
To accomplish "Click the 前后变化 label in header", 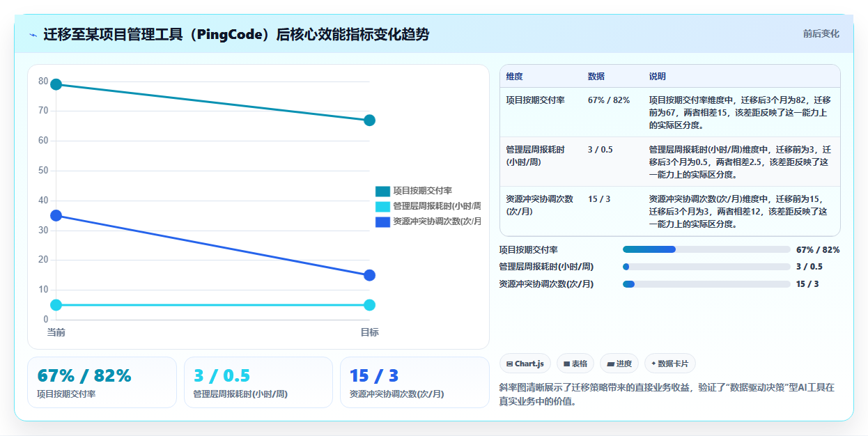I will tap(821, 33).
